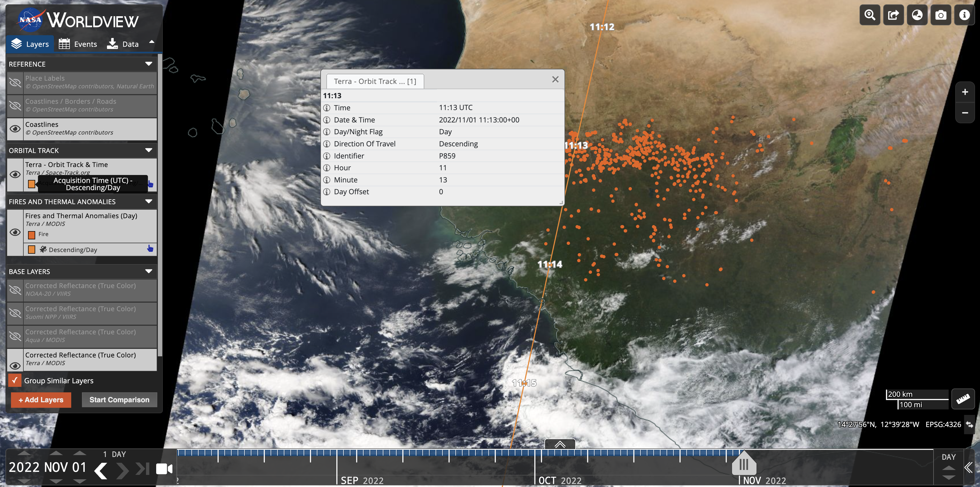Click pointer hand icon in Fires Descending/Day row
Screen dimensions: 980x487
click(x=150, y=249)
